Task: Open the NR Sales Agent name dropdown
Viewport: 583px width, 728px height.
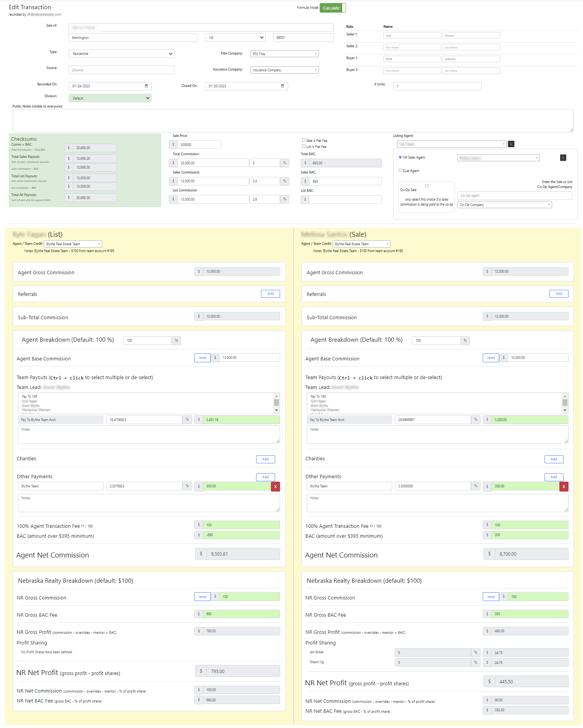Action: point(498,158)
